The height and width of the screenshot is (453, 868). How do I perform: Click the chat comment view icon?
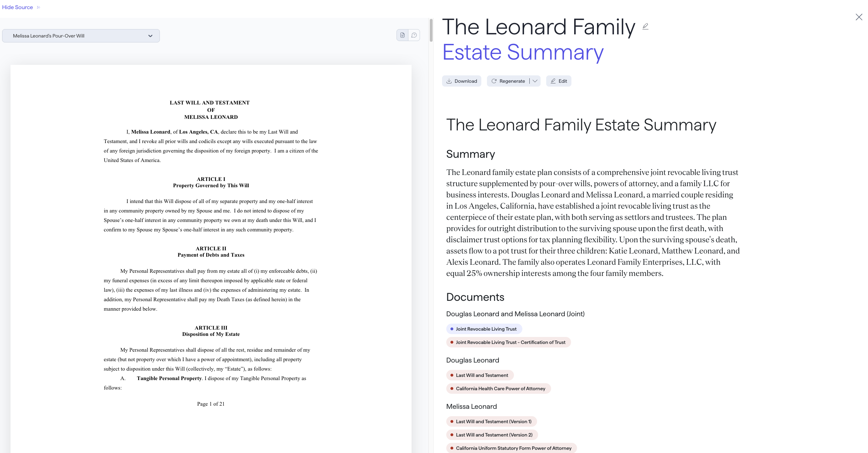414,35
